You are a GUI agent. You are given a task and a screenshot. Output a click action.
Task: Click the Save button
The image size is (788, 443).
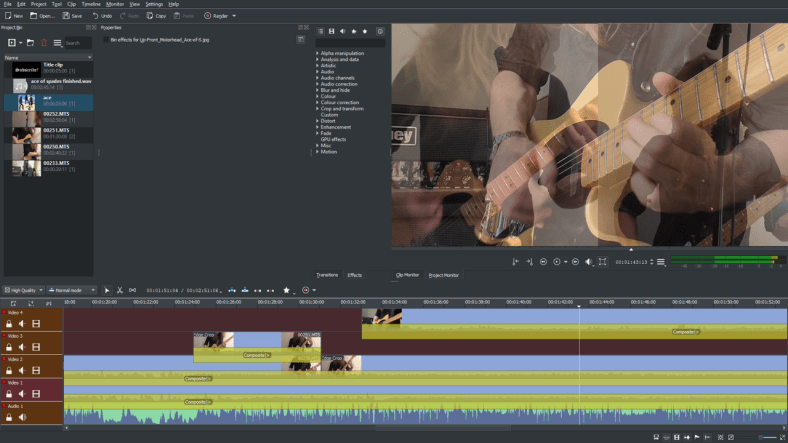pos(72,16)
